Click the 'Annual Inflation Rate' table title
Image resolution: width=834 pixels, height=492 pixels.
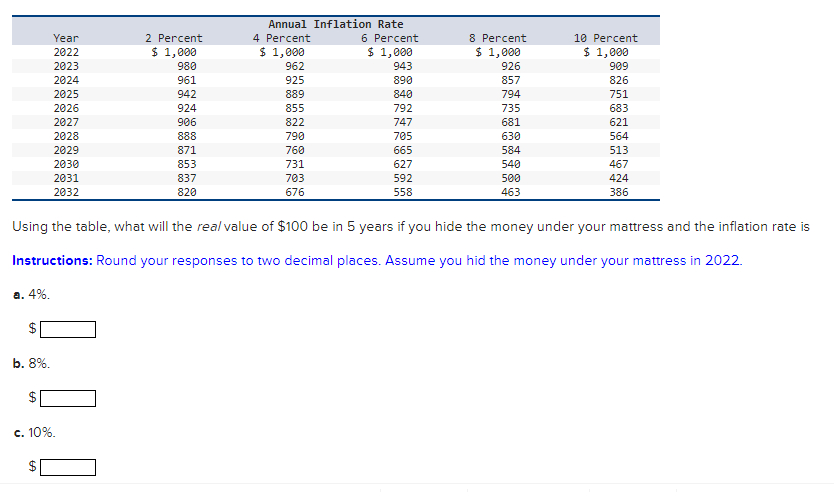(x=336, y=24)
